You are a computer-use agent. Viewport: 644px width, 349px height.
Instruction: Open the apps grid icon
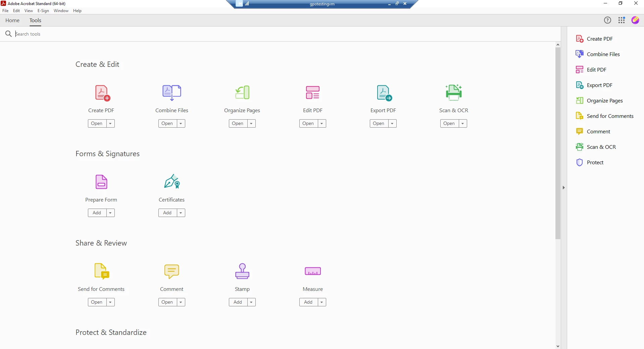[x=622, y=20]
